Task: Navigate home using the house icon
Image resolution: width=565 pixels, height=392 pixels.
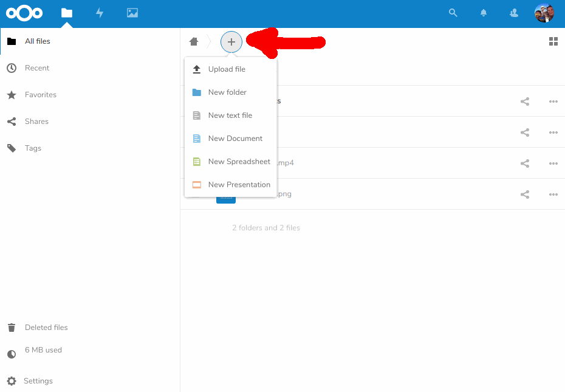Action: click(x=193, y=41)
